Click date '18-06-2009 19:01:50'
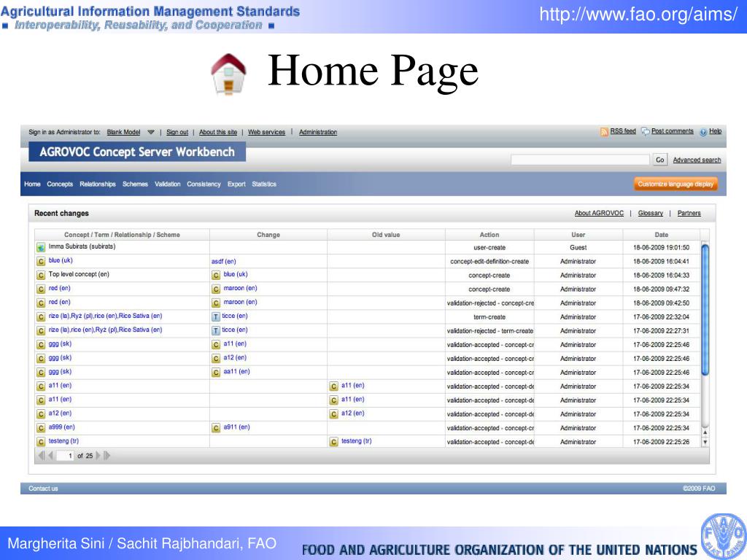 pos(661,248)
